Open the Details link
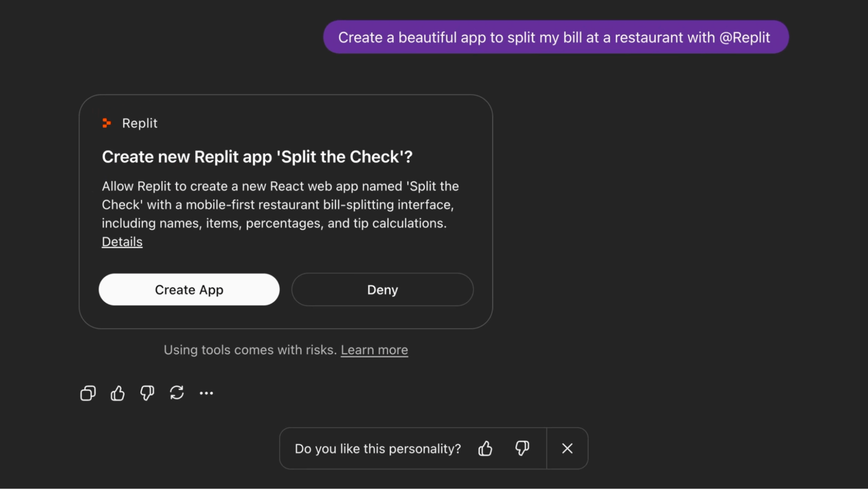The image size is (868, 489). 122,242
